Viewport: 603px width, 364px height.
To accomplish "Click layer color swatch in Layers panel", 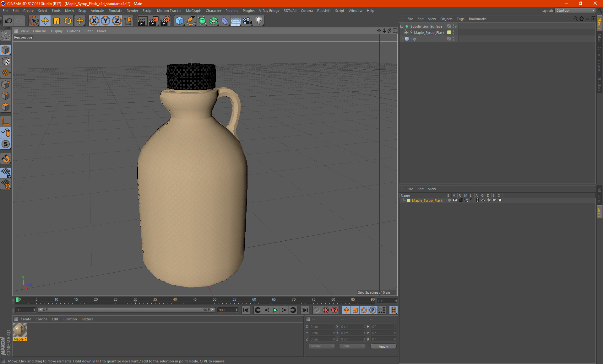I will click(409, 201).
